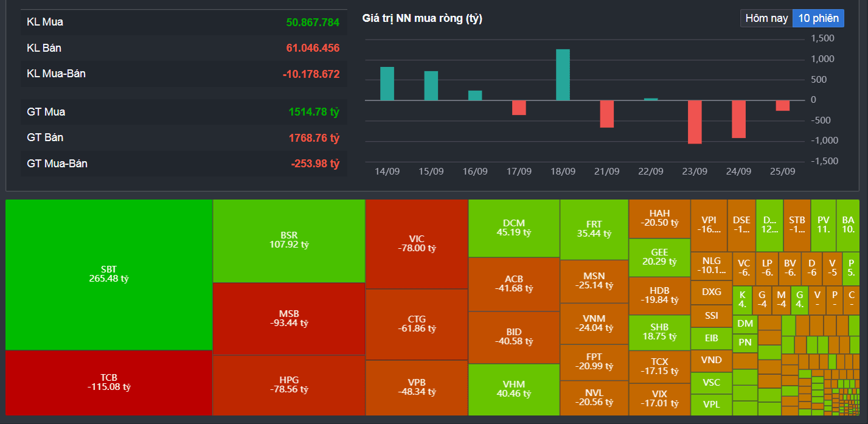Select the VPB -48.34 tỷ tile
Viewport: 868px width, 424px height.
click(x=417, y=388)
